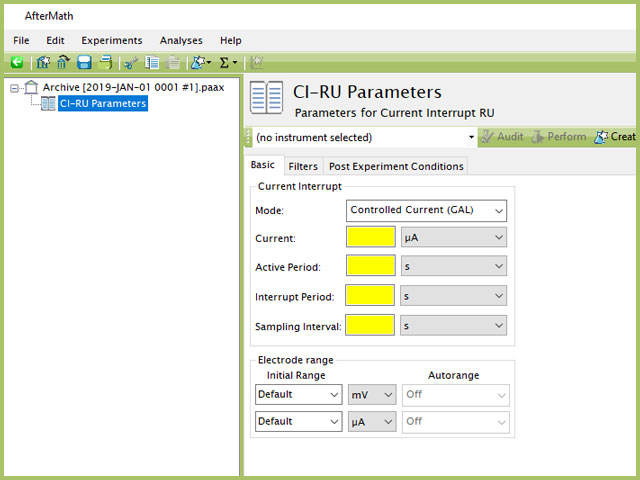Viewport: 640px width, 480px height.
Task: Click the print toolbar icon
Action: (x=106, y=62)
